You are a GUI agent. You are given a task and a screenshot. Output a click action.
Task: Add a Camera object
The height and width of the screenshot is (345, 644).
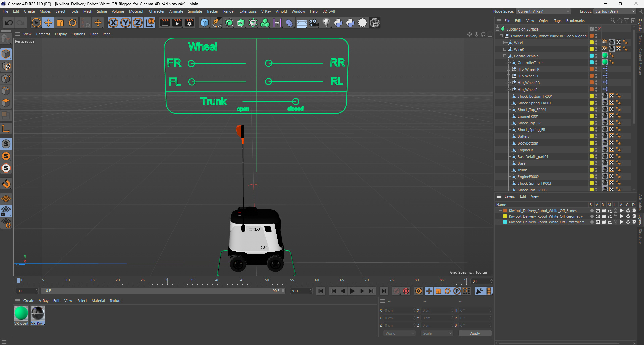pyautogui.click(x=314, y=23)
